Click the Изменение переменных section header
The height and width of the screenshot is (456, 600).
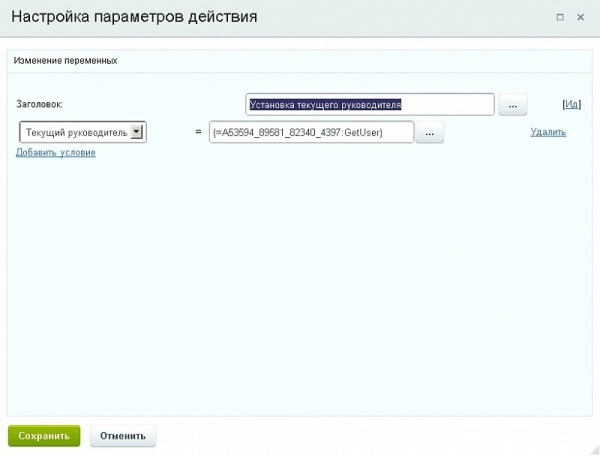coord(65,60)
